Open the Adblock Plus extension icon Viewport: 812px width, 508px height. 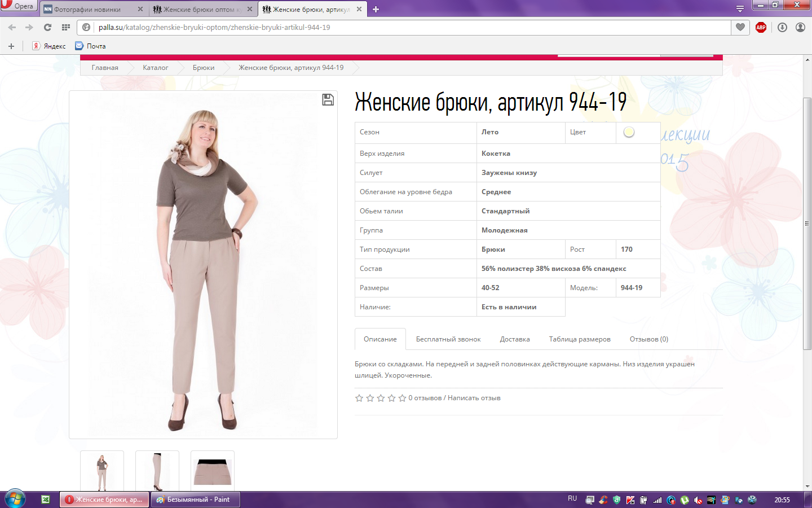point(761,27)
